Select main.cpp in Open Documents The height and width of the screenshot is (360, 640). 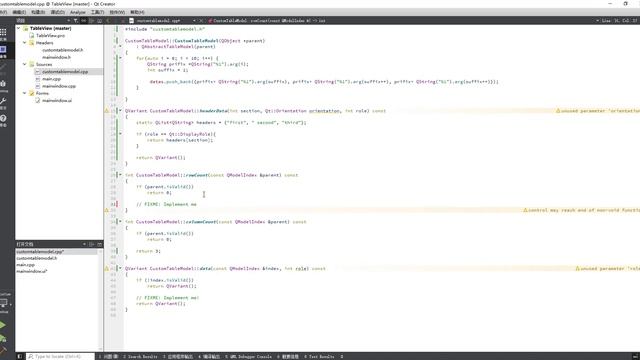click(x=26, y=265)
